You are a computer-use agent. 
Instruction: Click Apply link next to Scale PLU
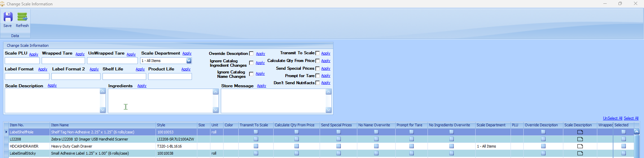pyautogui.click(x=34, y=54)
